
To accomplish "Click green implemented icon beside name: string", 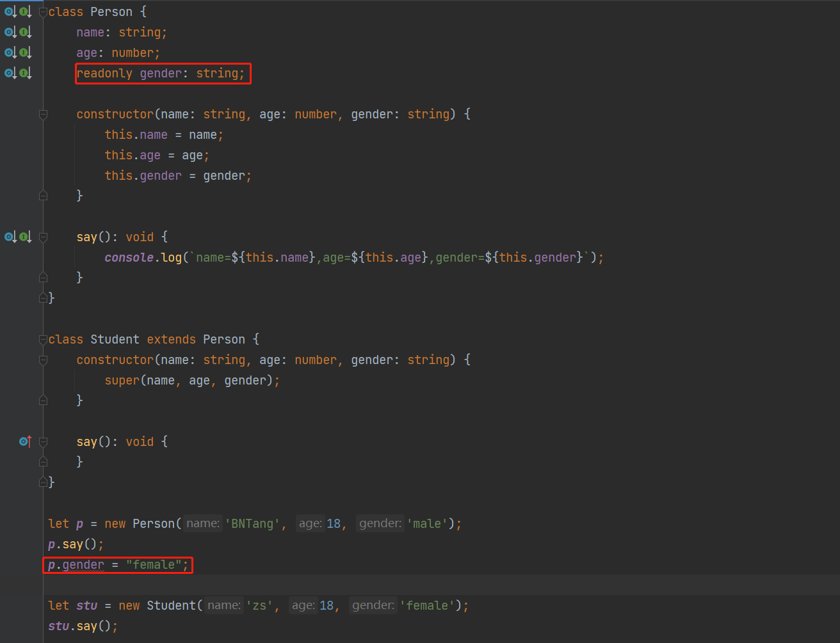I will pyautogui.click(x=26, y=32).
